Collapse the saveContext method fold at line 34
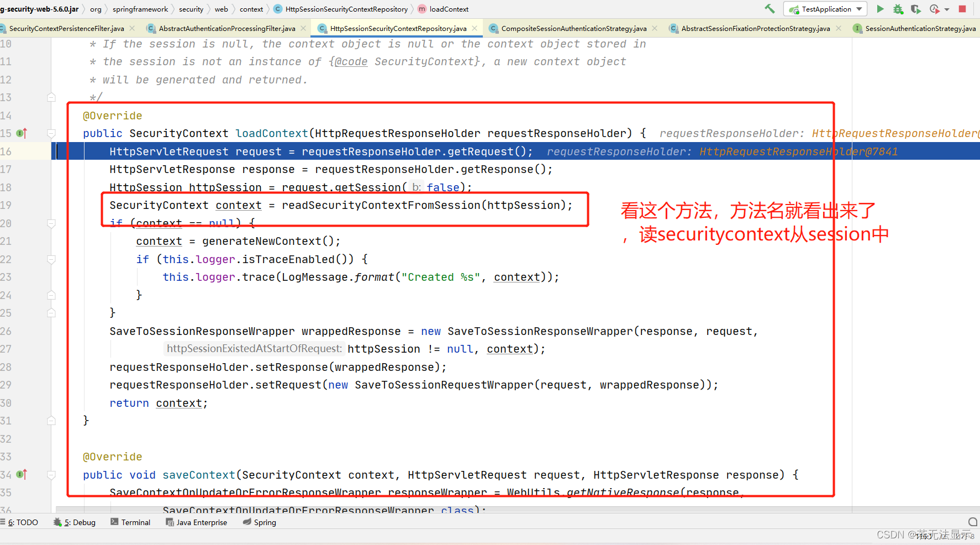 pos(51,475)
